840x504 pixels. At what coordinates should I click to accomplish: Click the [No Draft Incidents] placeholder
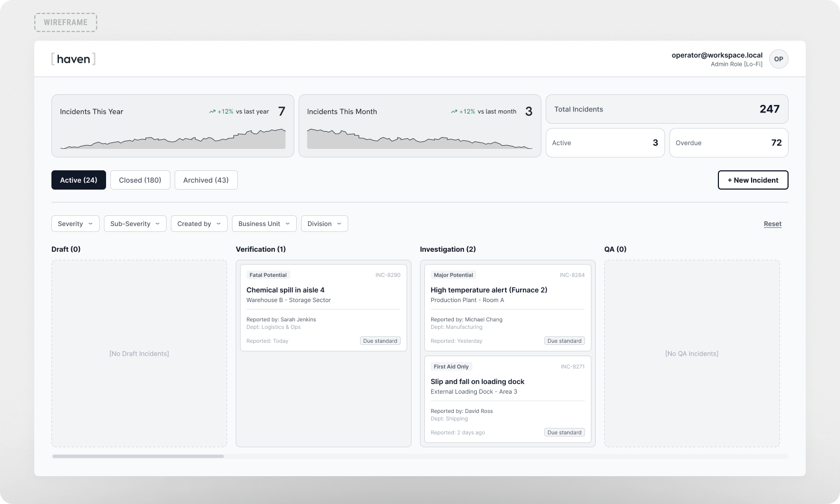pyautogui.click(x=139, y=353)
